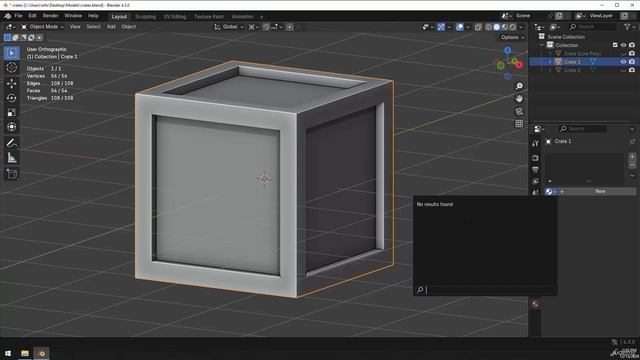Click the zoom view magnifier icon
This screenshot has width=640, height=360.
pos(519,86)
